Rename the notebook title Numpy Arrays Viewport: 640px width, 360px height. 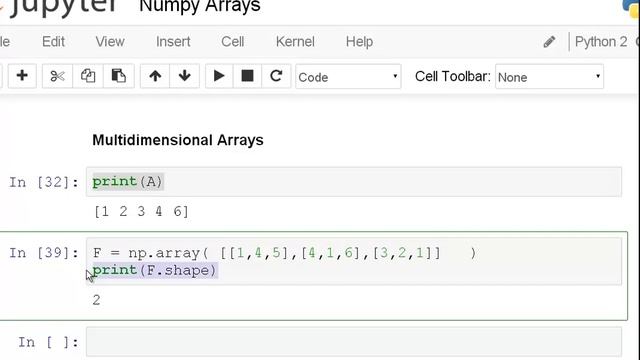[200, 7]
